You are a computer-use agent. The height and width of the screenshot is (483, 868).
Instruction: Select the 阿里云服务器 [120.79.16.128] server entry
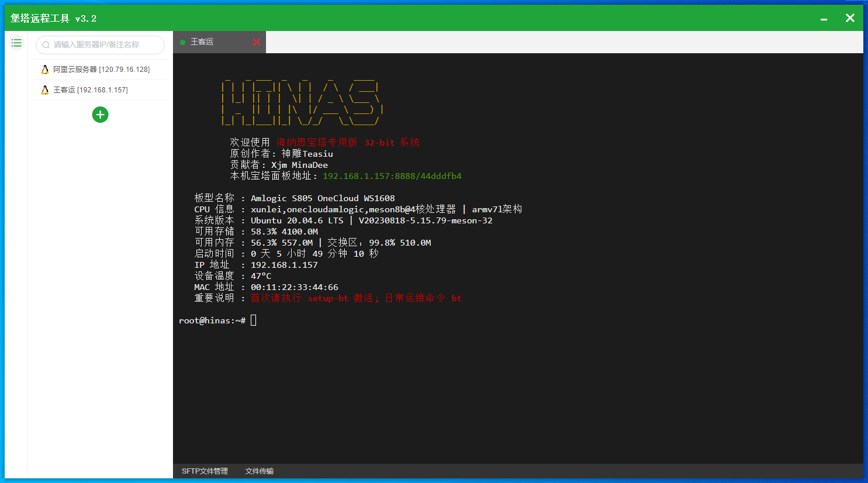point(101,70)
